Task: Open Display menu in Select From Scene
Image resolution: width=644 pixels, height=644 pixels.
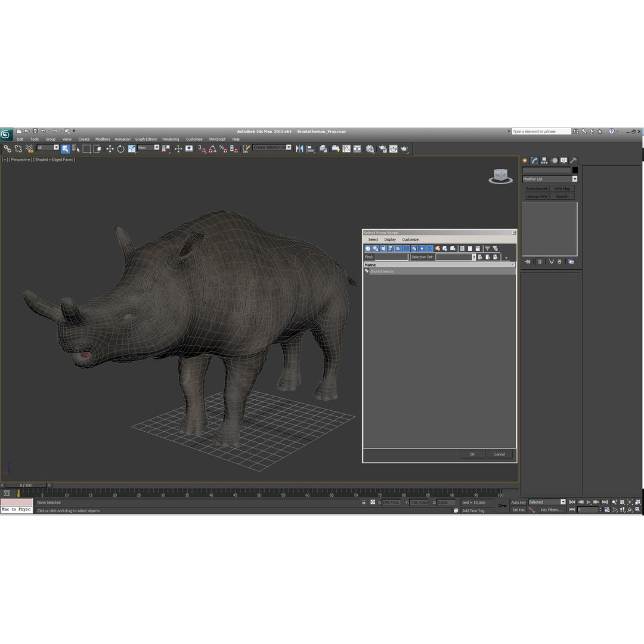Action: click(390, 240)
